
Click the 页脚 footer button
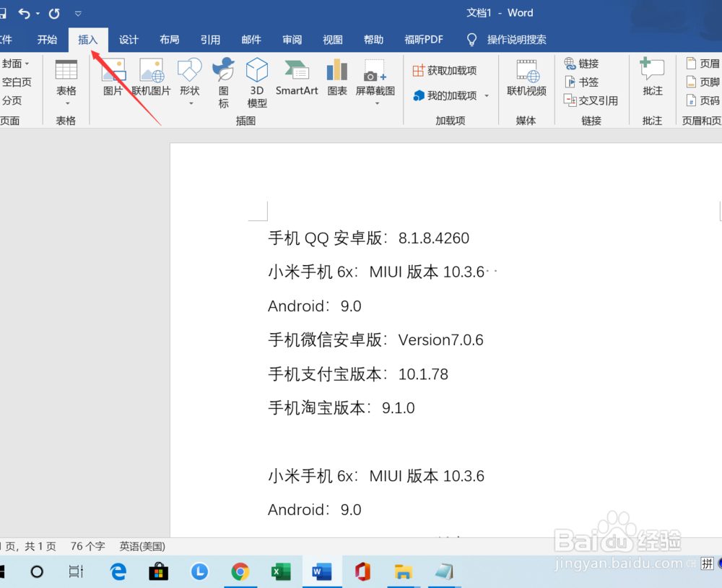tap(703, 82)
